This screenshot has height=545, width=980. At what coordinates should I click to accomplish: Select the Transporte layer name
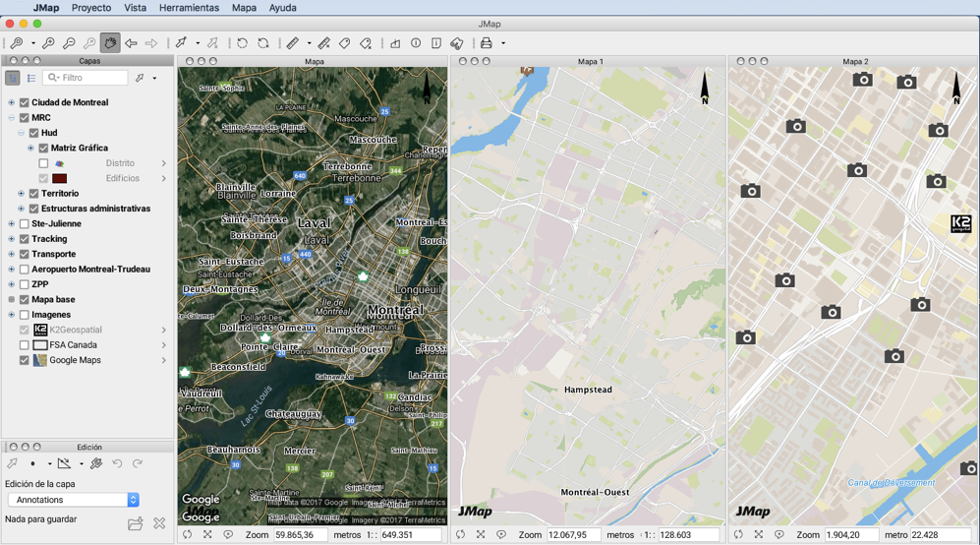[54, 254]
